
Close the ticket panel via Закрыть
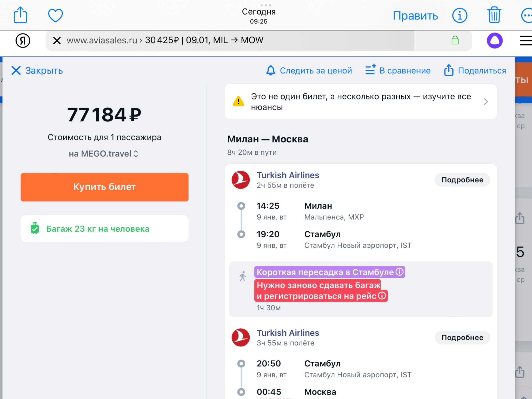(x=37, y=70)
